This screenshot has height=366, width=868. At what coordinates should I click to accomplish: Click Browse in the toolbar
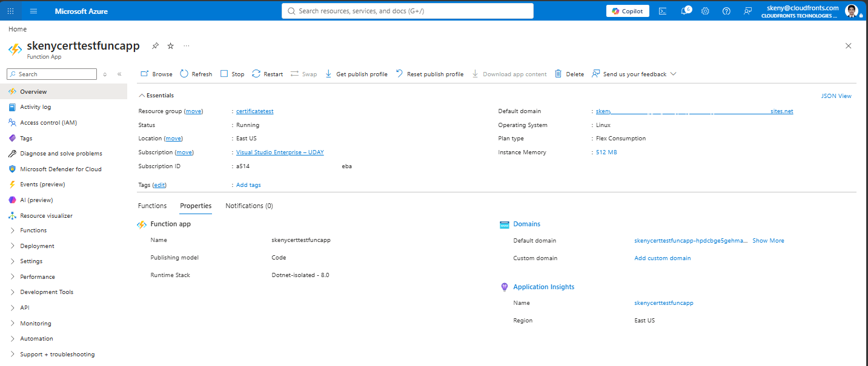[156, 74]
